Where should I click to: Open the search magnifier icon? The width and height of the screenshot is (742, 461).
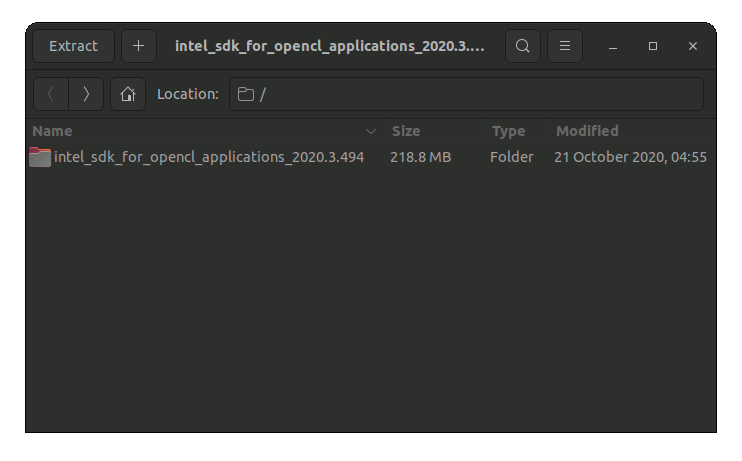[x=522, y=46]
